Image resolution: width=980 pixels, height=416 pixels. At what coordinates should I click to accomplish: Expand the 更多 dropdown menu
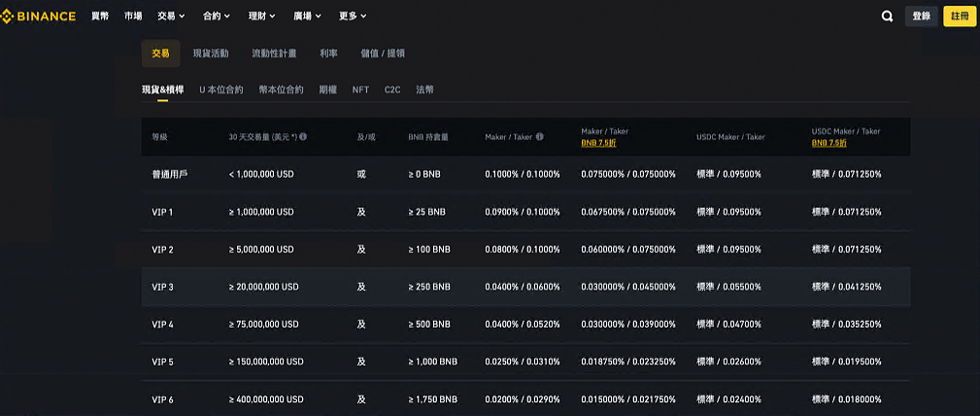354,17
